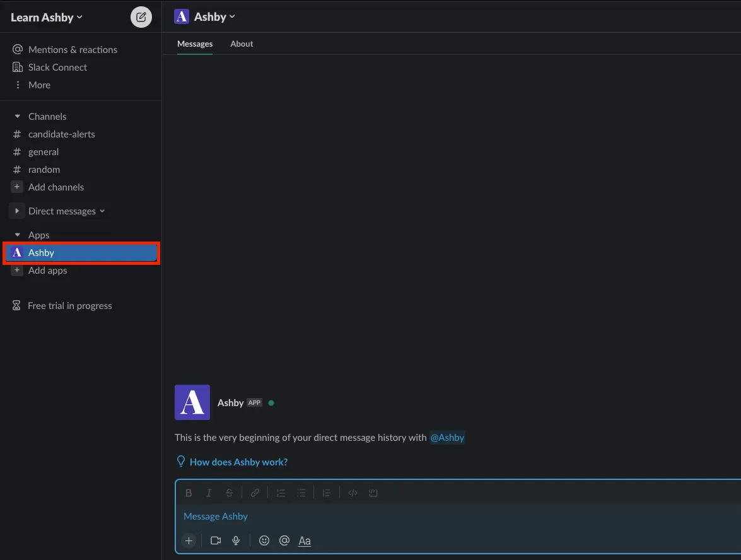741x560 pixels.
Task: Toggle italic formatting
Action: point(208,493)
